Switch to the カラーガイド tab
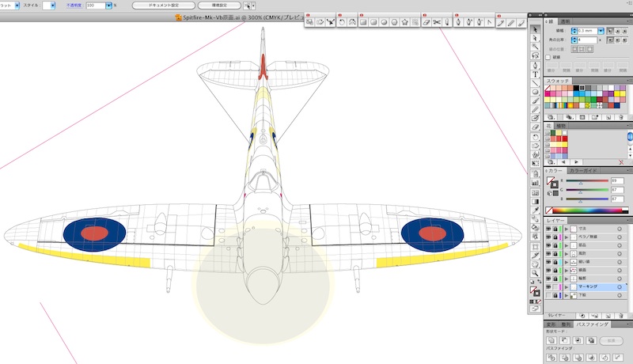 [582, 171]
